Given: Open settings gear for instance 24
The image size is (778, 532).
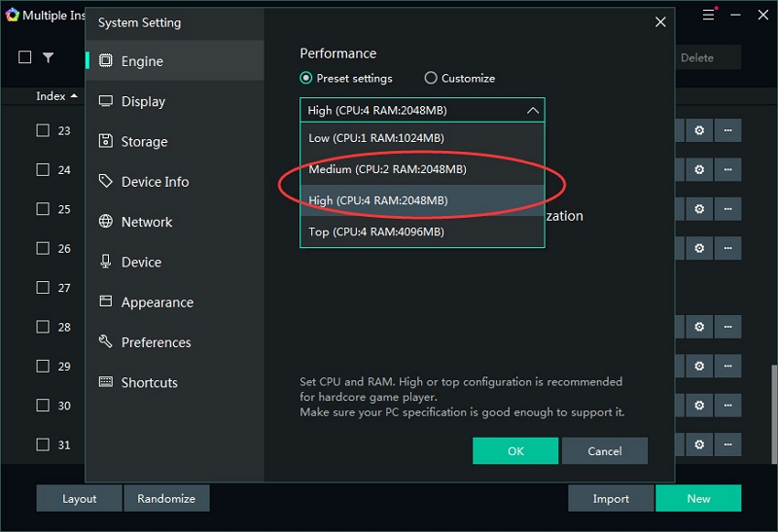Looking at the screenshot, I should point(699,170).
